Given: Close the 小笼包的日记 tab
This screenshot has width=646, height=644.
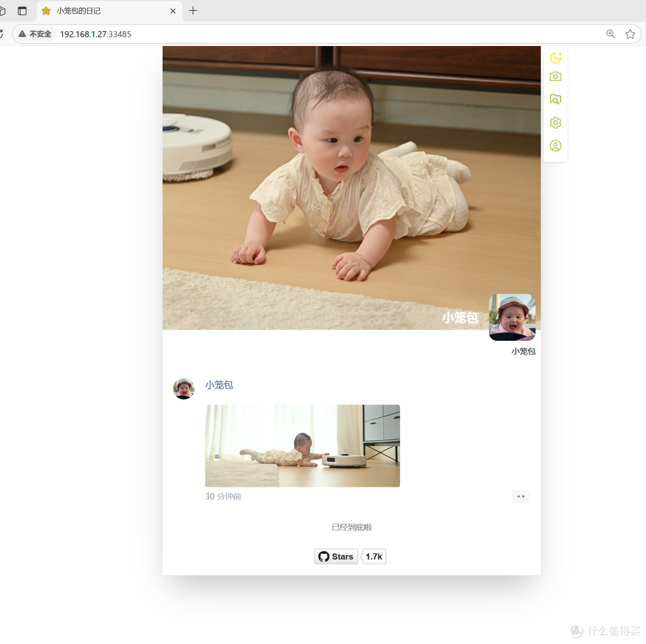Looking at the screenshot, I should click(173, 11).
